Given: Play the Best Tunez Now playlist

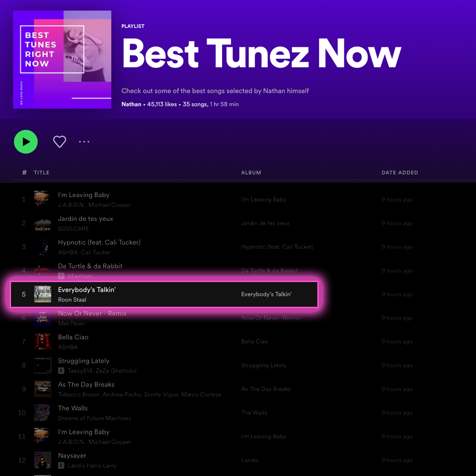Looking at the screenshot, I should [26, 142].
